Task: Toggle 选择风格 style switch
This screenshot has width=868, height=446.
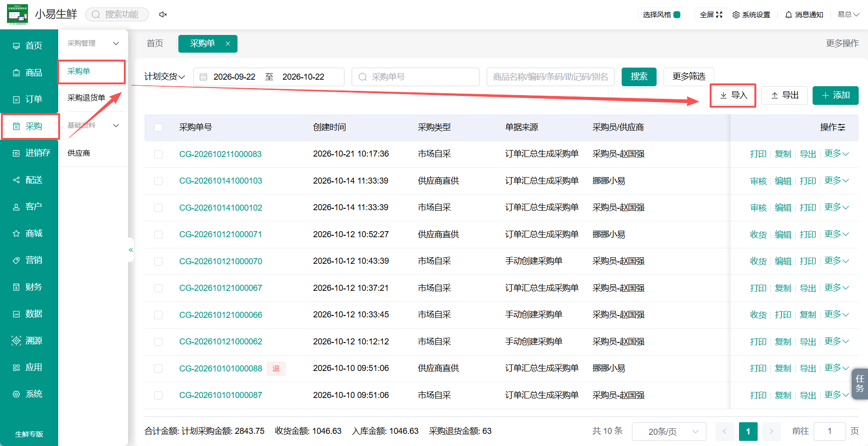Action: coord(677,15)
